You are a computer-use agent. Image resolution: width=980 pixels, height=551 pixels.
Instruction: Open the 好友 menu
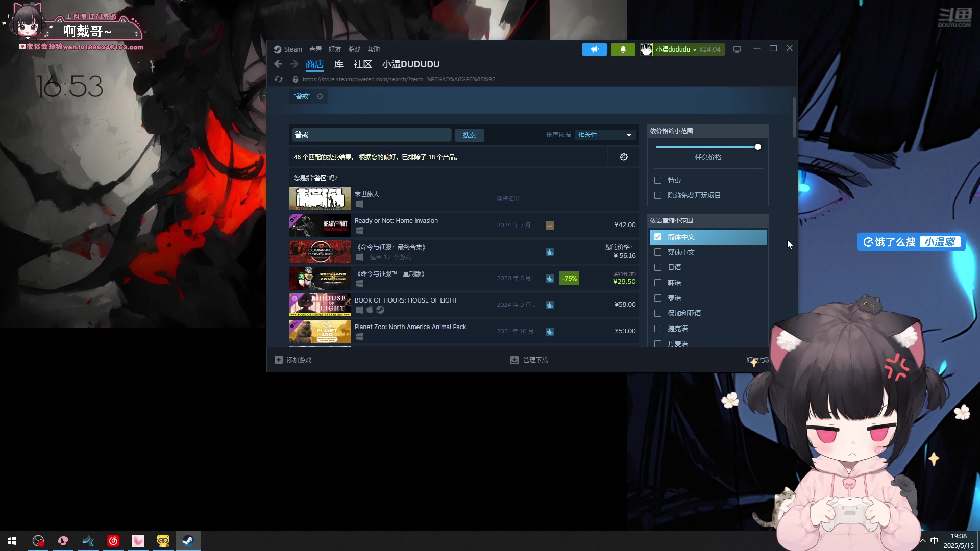pyautogui.click(x=335, y=49)
